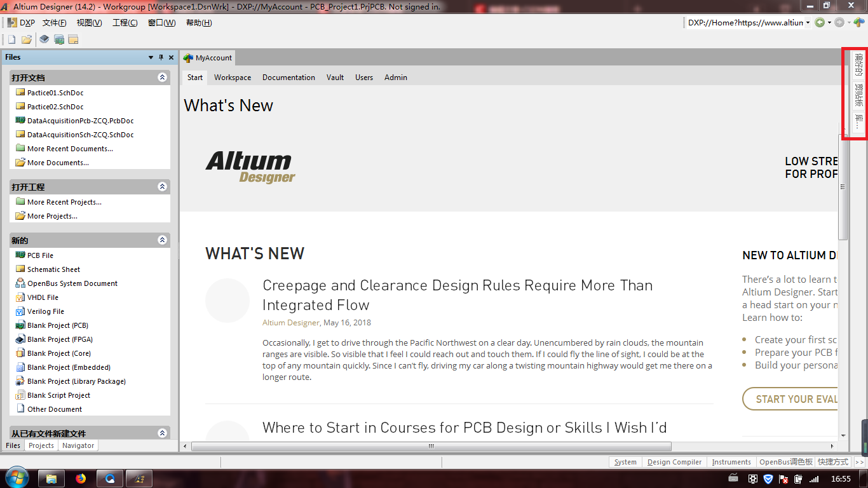This screenshot has width=868, height=488.
Task: Open Pactice01.SchDoc document
Action: [55, 93]
